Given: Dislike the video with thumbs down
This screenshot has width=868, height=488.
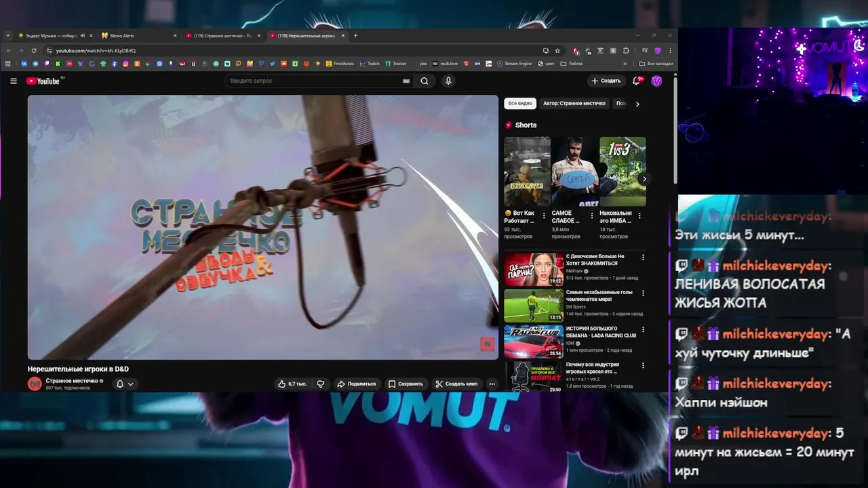Looking at the screenshot, I should [321, 384].
